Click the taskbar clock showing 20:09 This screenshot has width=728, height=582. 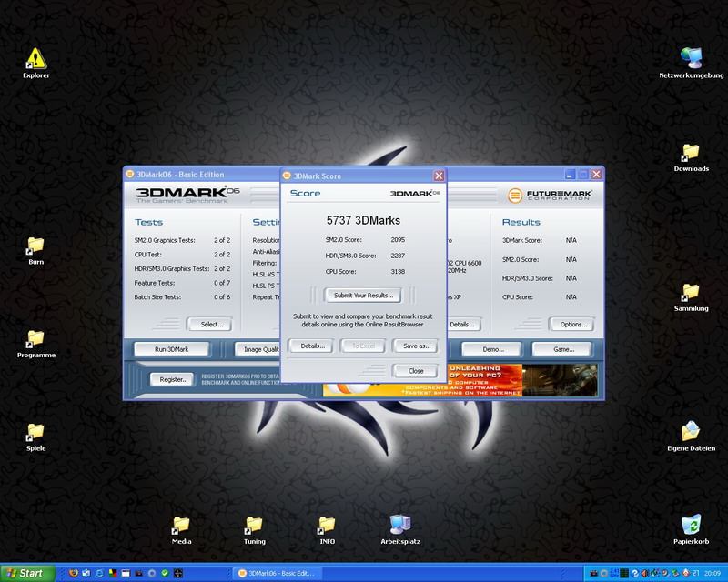coord(713,573)
